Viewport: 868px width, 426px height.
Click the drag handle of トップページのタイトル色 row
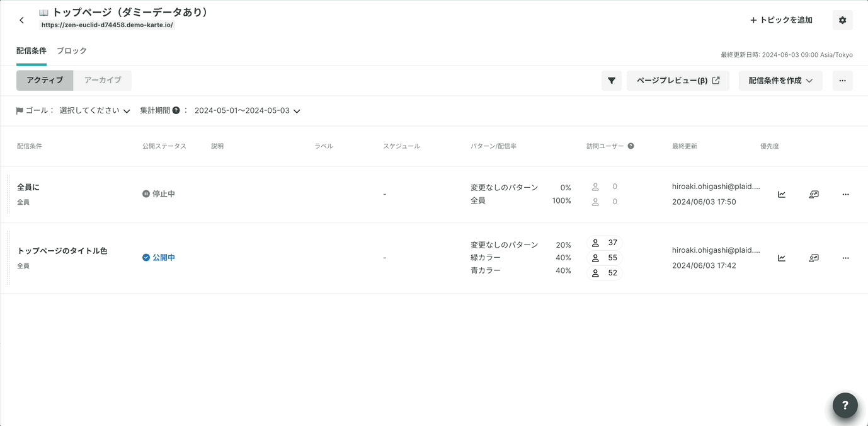point(8,258)
